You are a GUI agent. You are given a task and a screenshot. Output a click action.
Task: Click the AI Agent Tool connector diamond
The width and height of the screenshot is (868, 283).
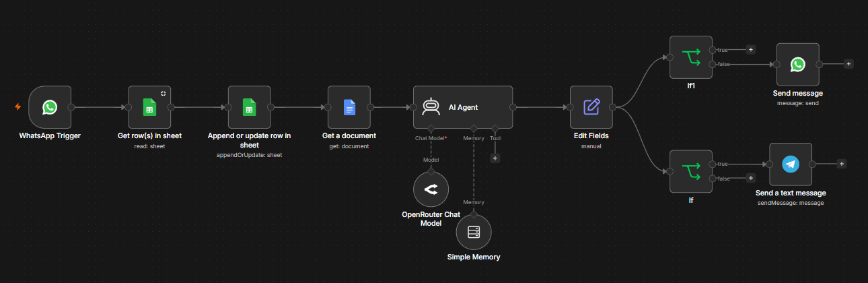495,129
